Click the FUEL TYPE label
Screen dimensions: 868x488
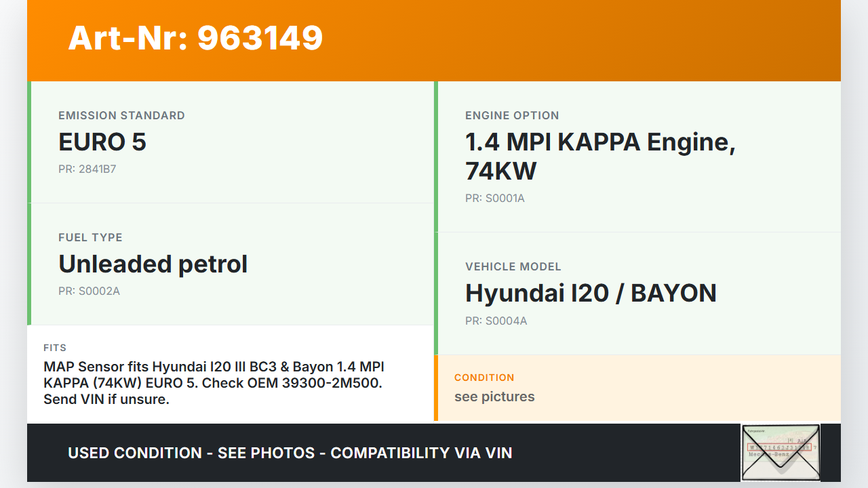tap(90, 237)
